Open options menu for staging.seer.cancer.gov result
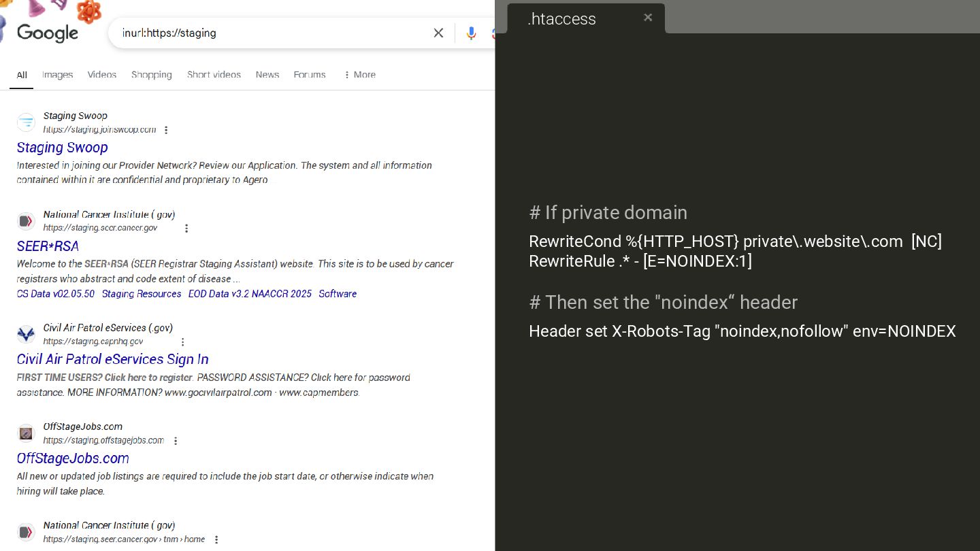Screen dimensions: 980x551 (186, 229)
